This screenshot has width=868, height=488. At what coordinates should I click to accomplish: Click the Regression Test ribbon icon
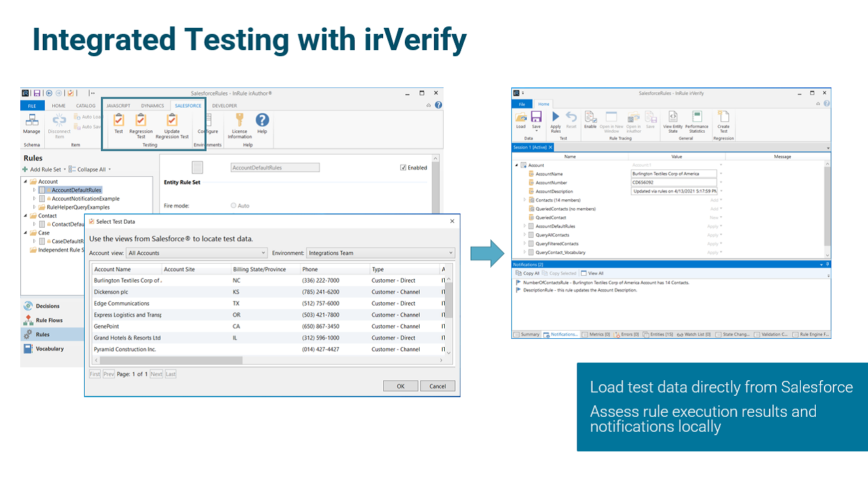point(141,121)
